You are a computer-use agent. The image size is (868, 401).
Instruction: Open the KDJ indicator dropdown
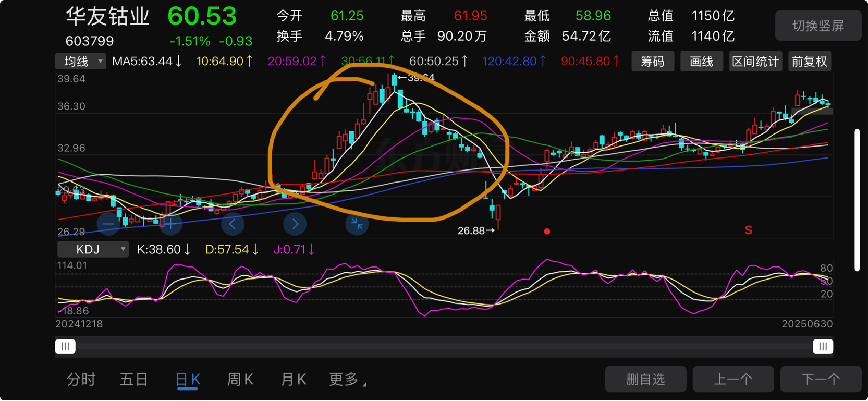point(93,250)
